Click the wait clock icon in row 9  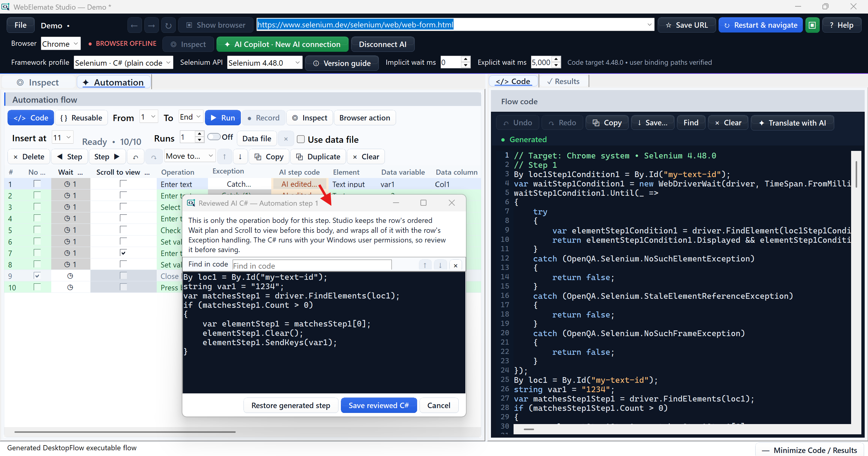coord(70,276)
